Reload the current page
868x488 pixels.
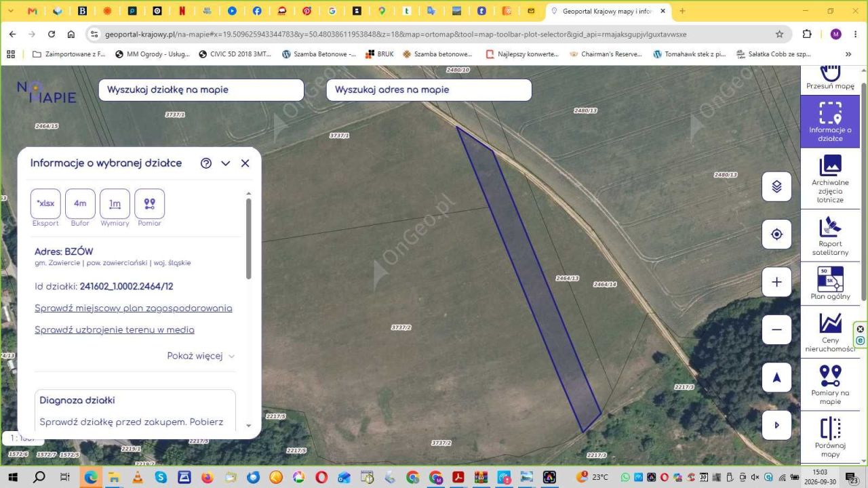(x=52, y=34)
